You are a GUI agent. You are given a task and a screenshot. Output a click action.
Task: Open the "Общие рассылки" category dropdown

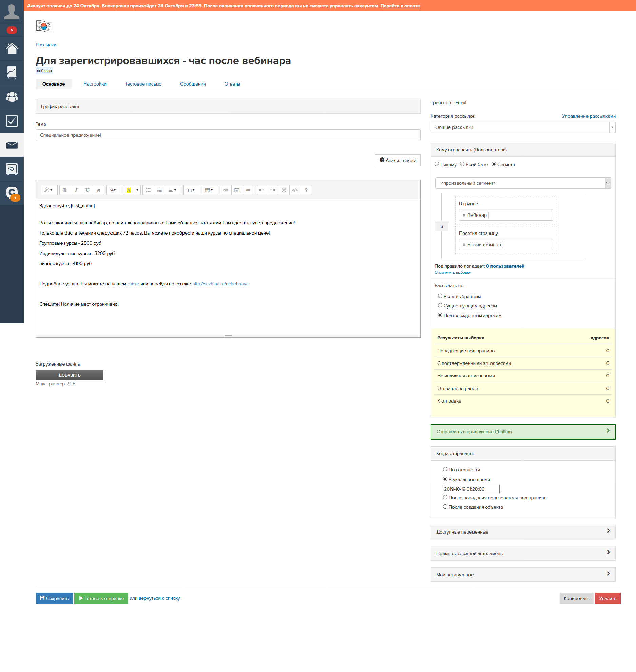tap(523, 127)
